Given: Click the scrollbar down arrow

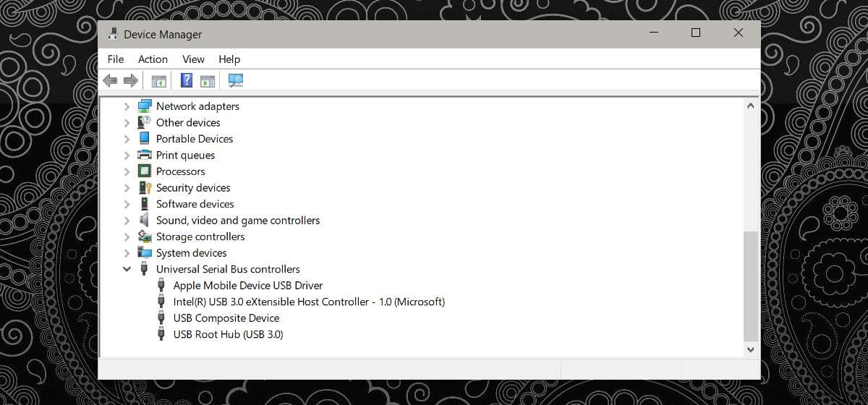Looking at the screenshot, I should (x=750, y=349).
